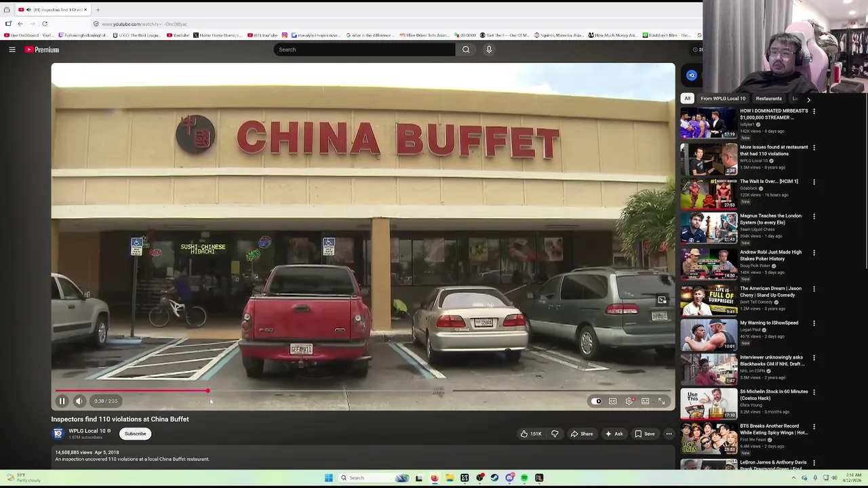
Task: Open options for the MrBeast streamer video
Action: tap(814, 111)
